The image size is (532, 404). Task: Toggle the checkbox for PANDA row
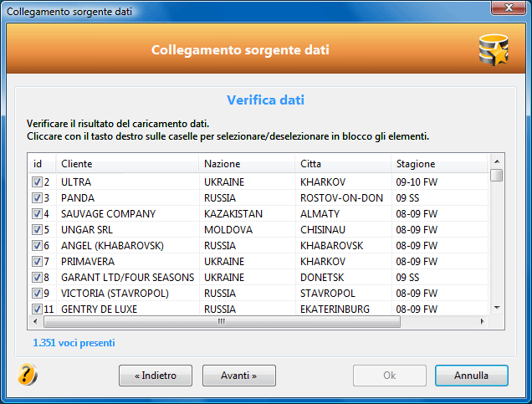37,197
